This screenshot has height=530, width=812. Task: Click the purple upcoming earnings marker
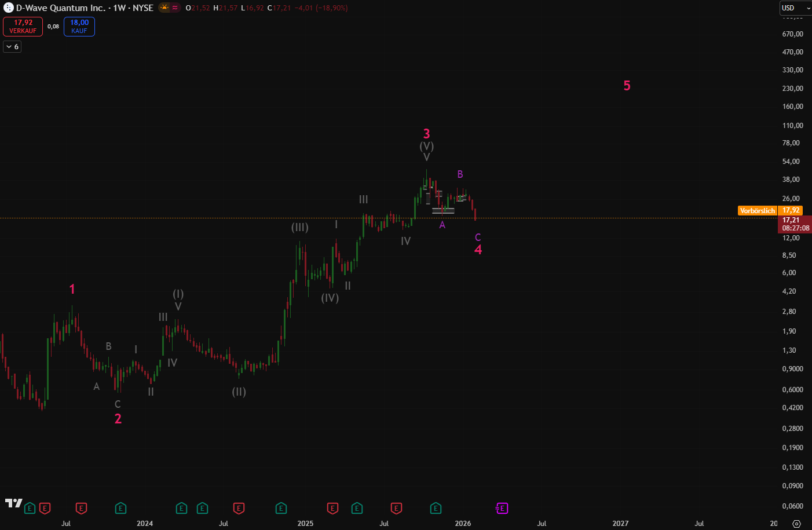[502, 509]
